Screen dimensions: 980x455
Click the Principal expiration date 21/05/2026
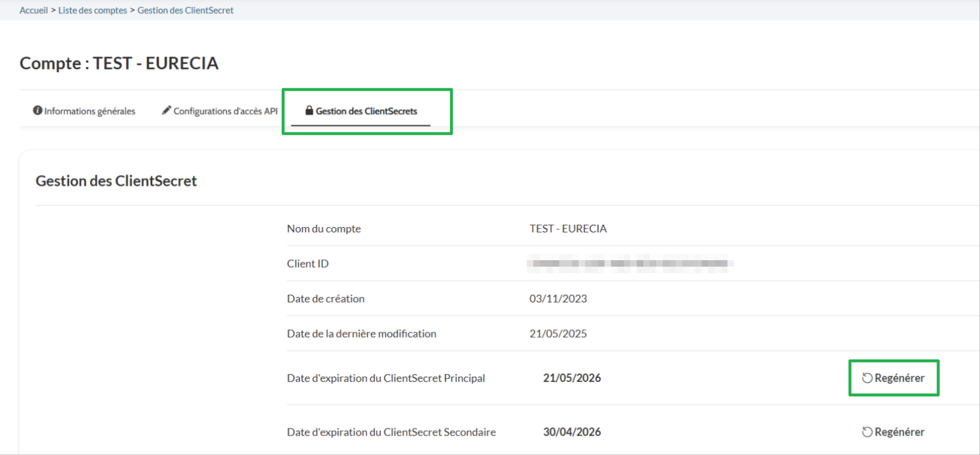(572, 378)
